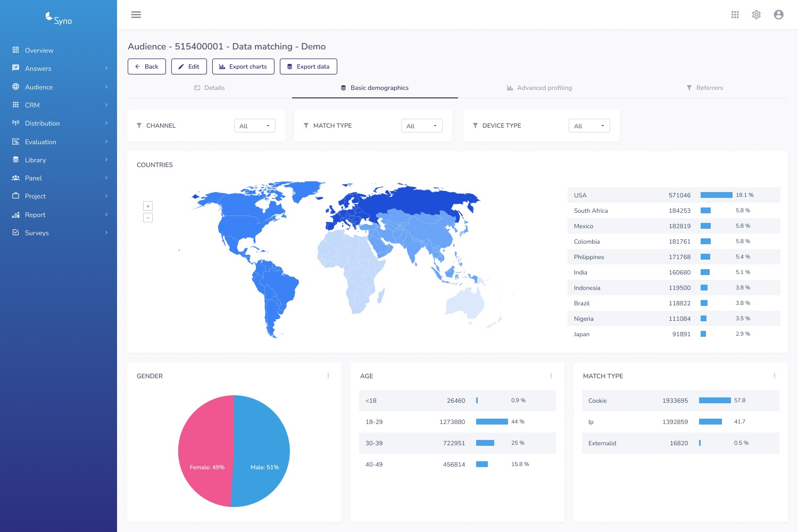
Task: Click the Report chart icon
Action: coord(15,214)
